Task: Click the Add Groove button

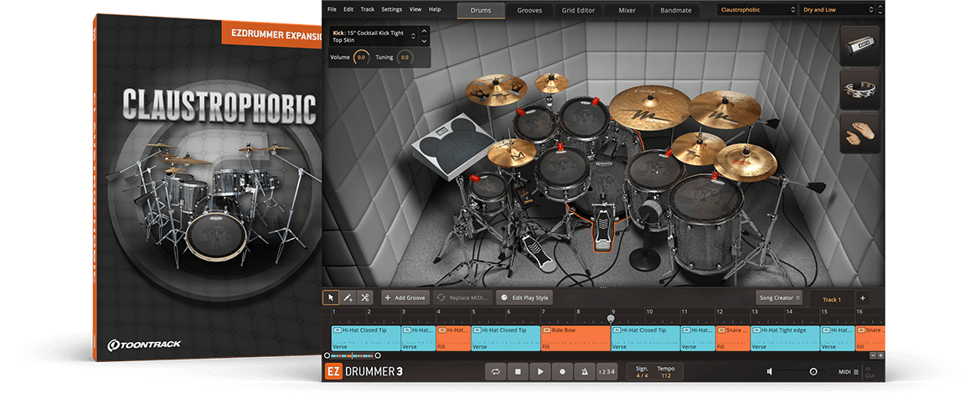Action: click(405, 298)
